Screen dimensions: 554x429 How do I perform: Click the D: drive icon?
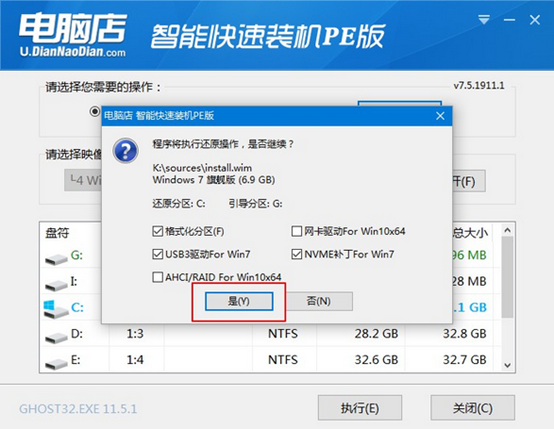pos(56,337)
